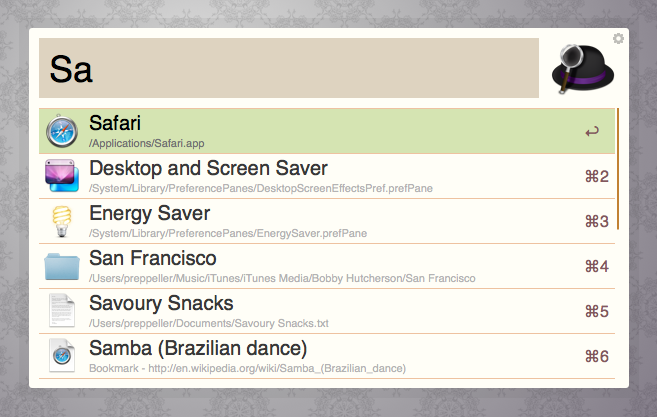Click the ⌘4 shortcut beside San Francisco
The height and width of the screenshot is (417, 657).
(596, 267)
